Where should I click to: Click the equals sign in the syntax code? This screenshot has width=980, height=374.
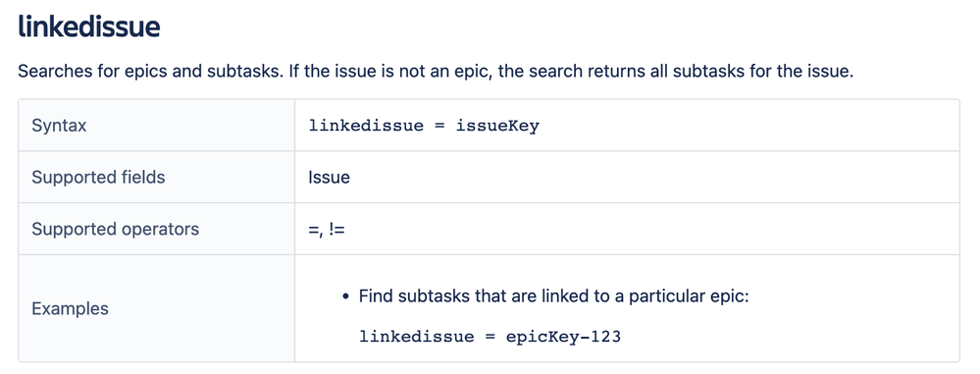pyautogui.click(x=440, y=127)
